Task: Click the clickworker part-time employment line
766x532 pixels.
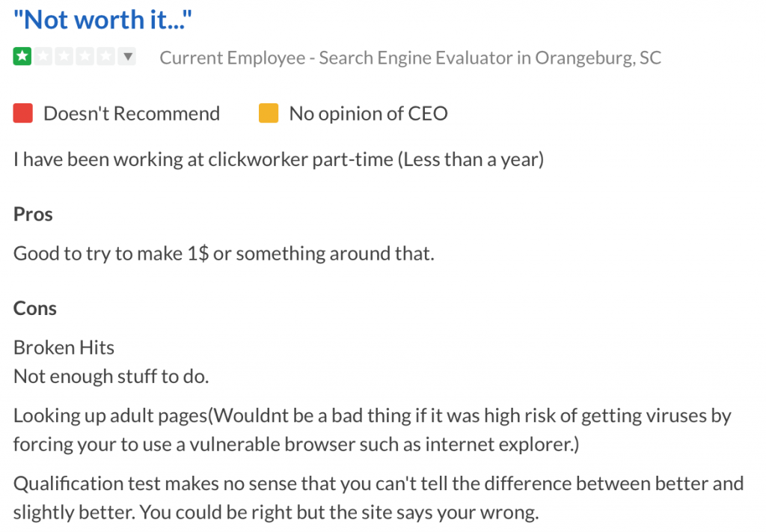Action: pyautogui.click(x=278, y=159)
